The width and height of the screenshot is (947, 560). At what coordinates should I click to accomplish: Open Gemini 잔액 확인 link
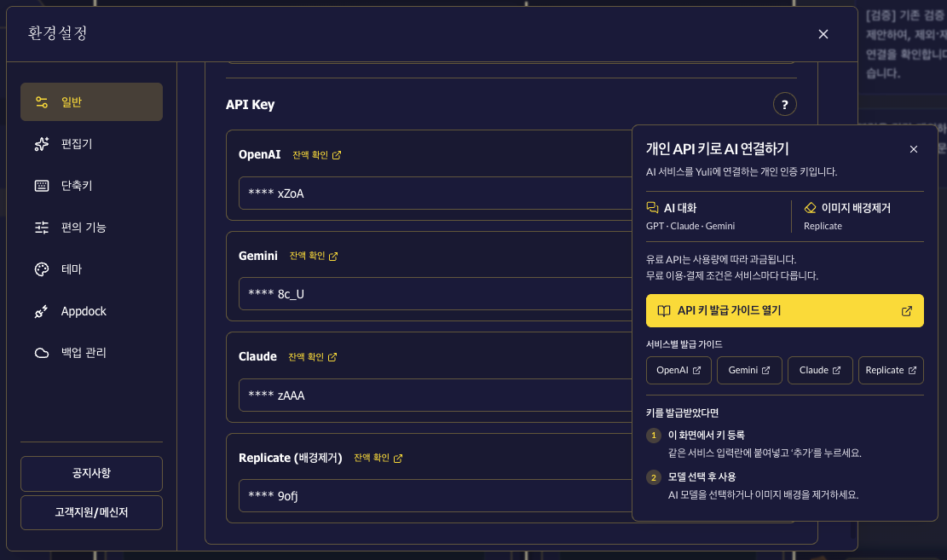pos(314,257)
